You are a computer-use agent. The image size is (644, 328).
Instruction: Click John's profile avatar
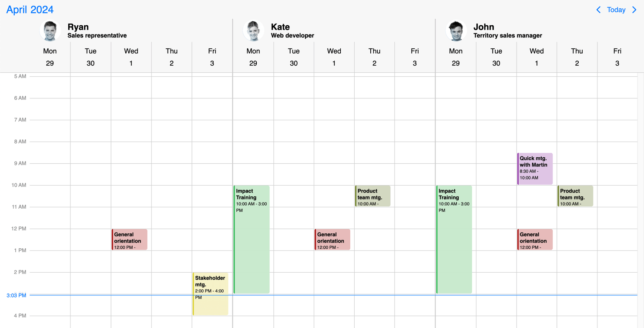(456, 30)
